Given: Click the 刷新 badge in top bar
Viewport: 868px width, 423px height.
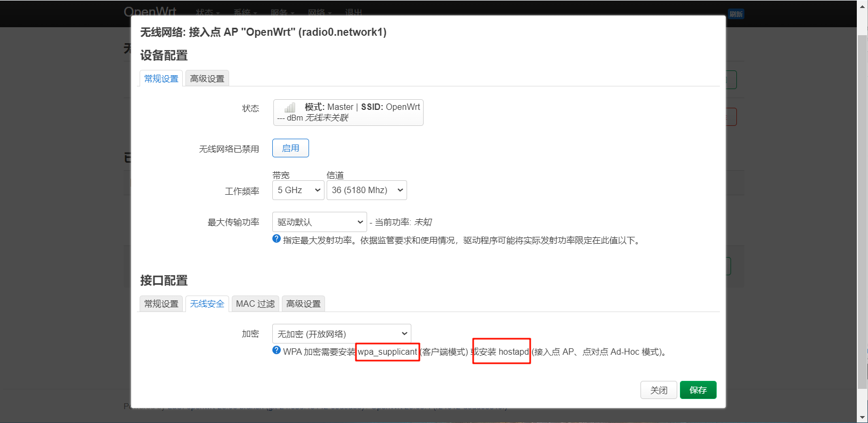Looking at the screenshot, I should [x=736, y=14].
